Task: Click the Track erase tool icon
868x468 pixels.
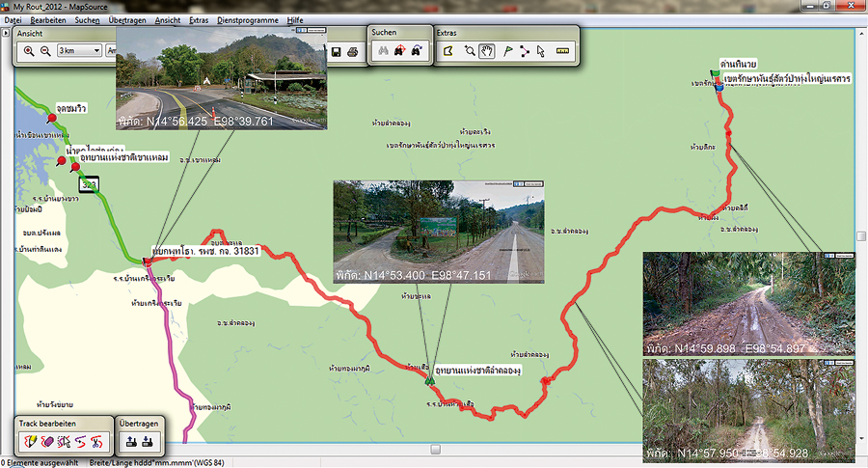Action: point(47,440)
